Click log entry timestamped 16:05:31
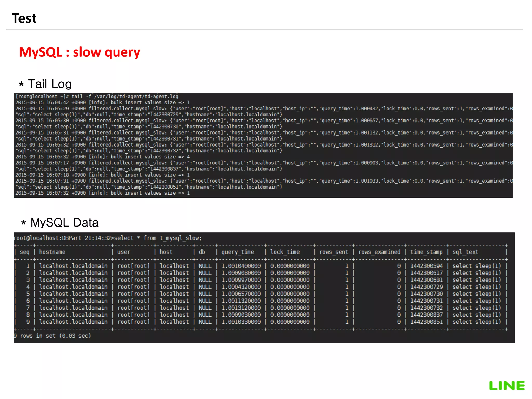Viewport: 532px width, 399px height. pos(264,136)
